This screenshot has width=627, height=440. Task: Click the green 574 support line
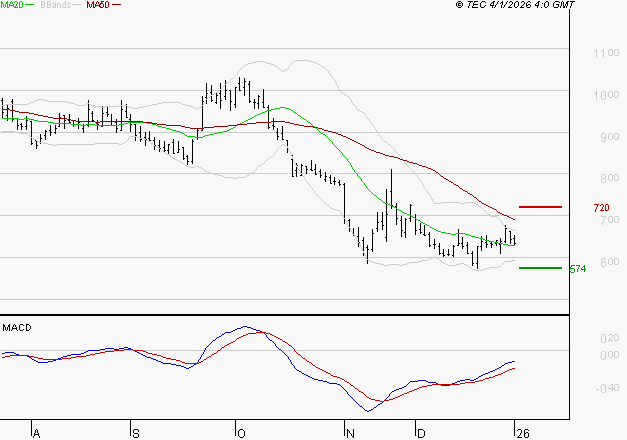click(541, 268)
